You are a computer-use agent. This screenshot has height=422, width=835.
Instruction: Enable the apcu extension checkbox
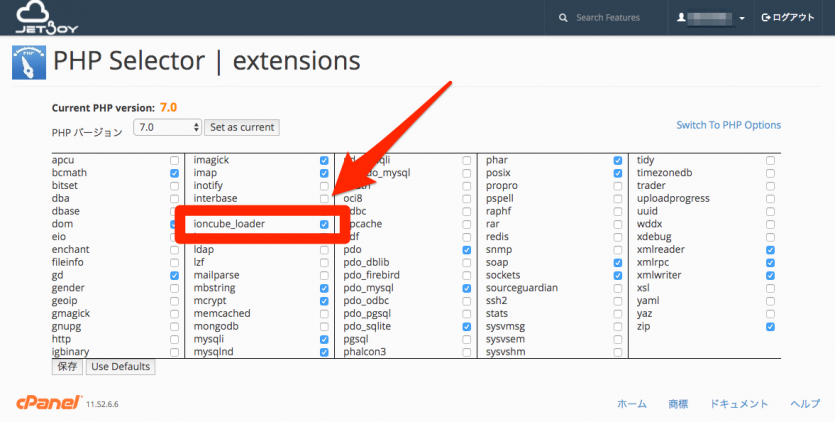coord(175,160)
